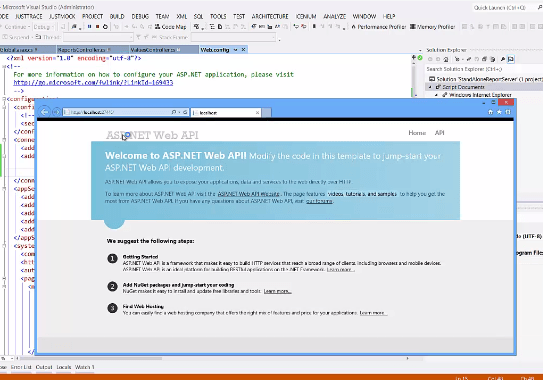The image size is (543, 380).
Task: Open the Thread combo box
Action: 98,37
